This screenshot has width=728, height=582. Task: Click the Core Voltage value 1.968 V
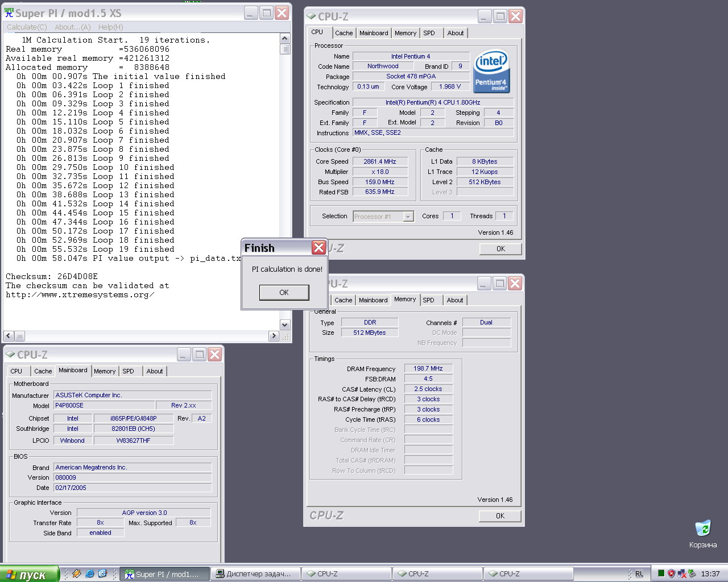450,86
